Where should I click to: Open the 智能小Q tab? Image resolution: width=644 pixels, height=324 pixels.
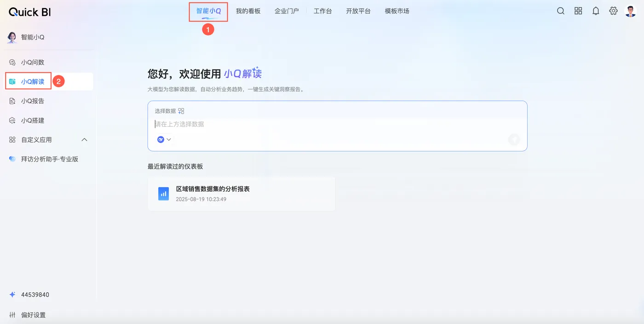click(208, 11)
